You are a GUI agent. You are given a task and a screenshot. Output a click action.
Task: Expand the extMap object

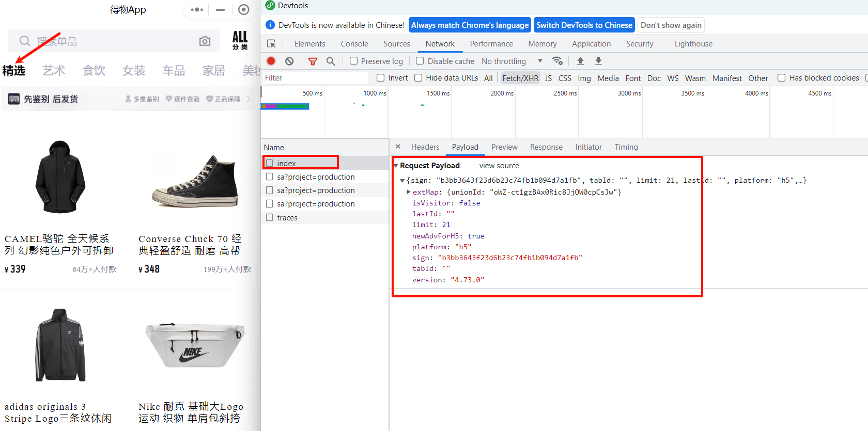pos(409,192)
